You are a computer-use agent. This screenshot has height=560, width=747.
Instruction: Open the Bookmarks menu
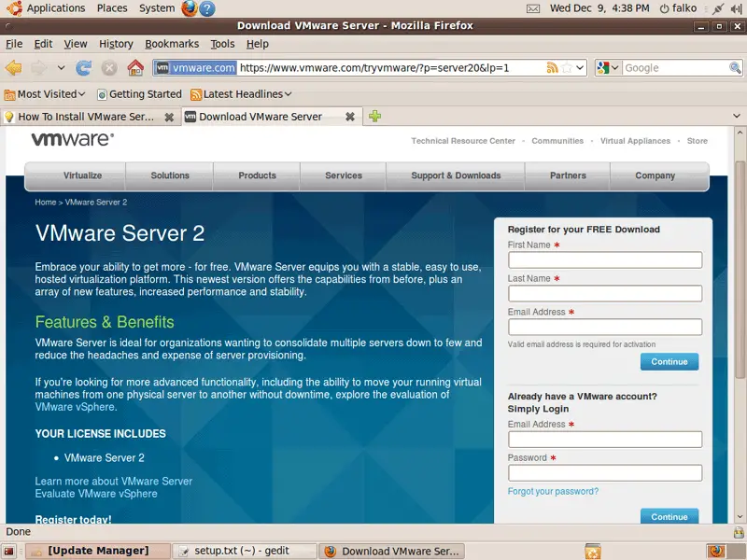tap(172, 44)
